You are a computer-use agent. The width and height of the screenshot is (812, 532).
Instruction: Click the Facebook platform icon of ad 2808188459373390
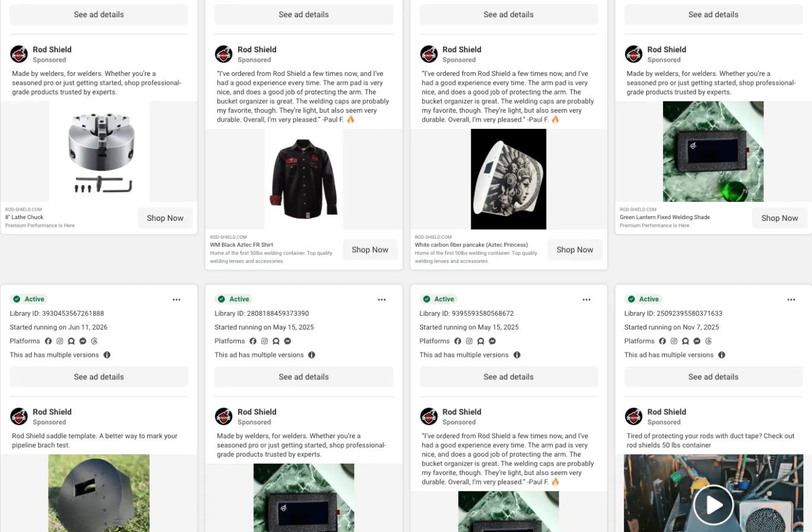coord(253,341)
